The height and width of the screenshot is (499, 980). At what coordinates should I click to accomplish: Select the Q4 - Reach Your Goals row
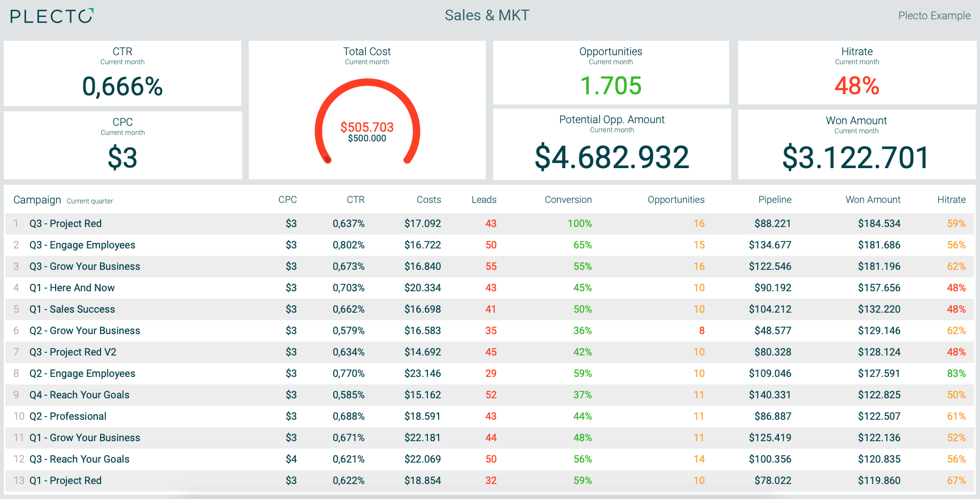489,395
